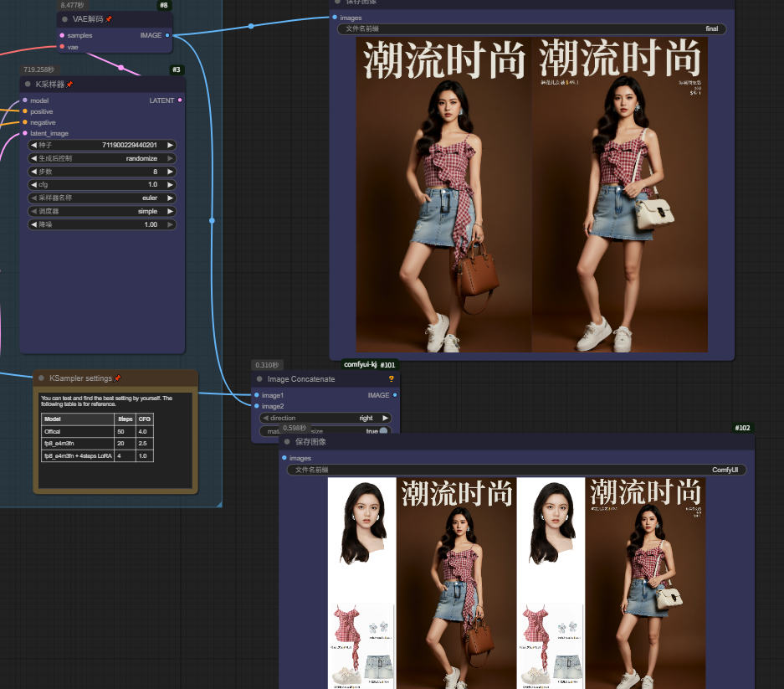The width and height of the screenshot is (784, 689).
Task: Click the negative input port on K采样器
Action: pyautogui.click(x=25, y=122)
